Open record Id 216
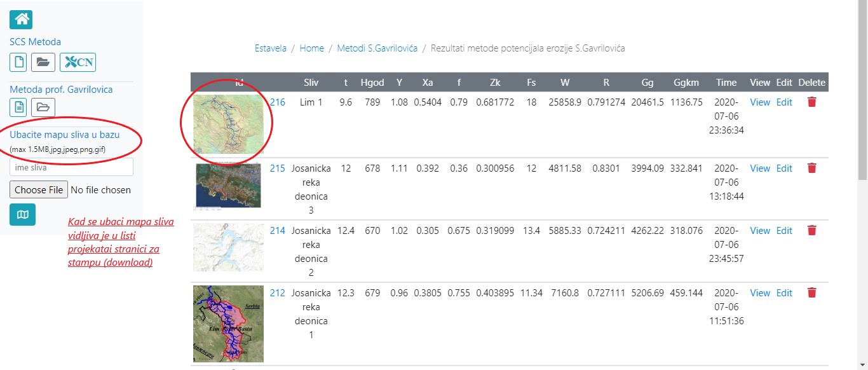 pos(278,102)
